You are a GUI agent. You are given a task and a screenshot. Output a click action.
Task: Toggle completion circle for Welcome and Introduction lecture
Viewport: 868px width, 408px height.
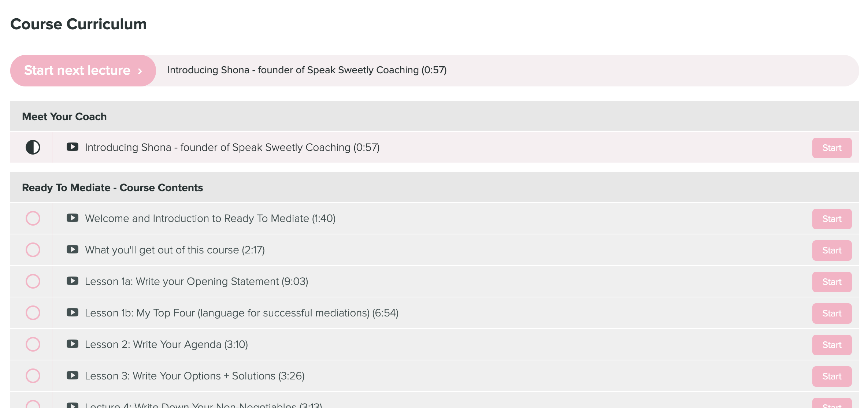coord(33,218)
